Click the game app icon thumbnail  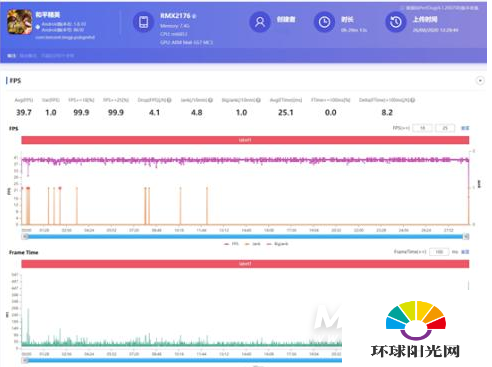(x=20, y=22)
